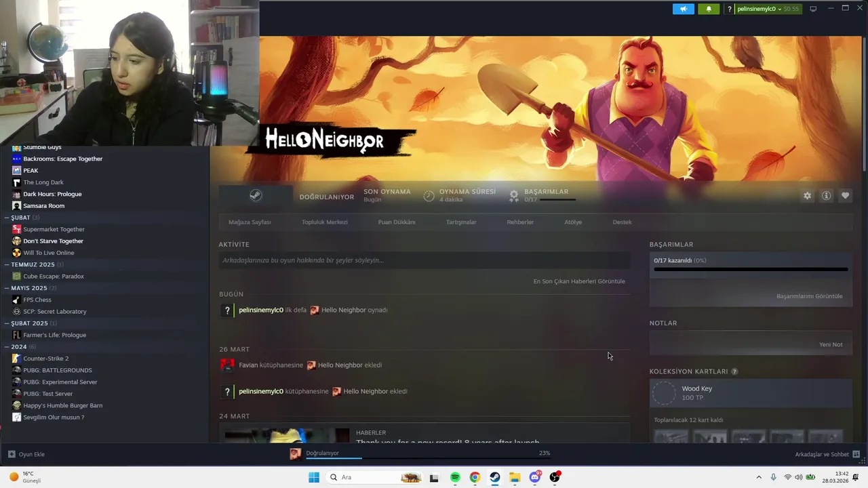Open the Puan Dükkânı tab
The height and width of the screenshot is (488, 868).
tap(397, 222)
